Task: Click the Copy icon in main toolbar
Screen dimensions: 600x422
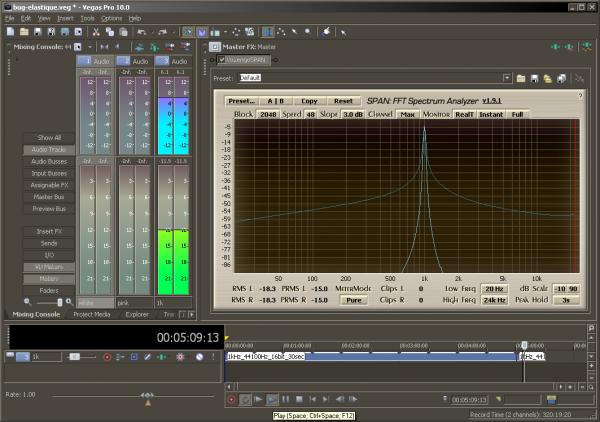Action: pos(110,32)
